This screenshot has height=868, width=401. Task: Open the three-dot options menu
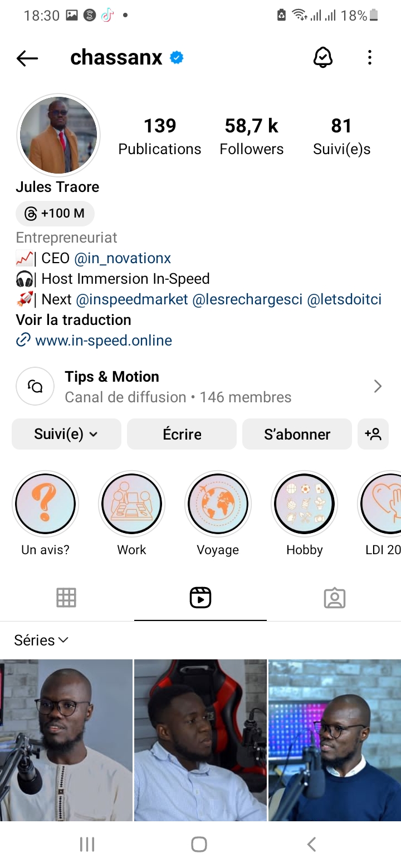coord(370,57)
